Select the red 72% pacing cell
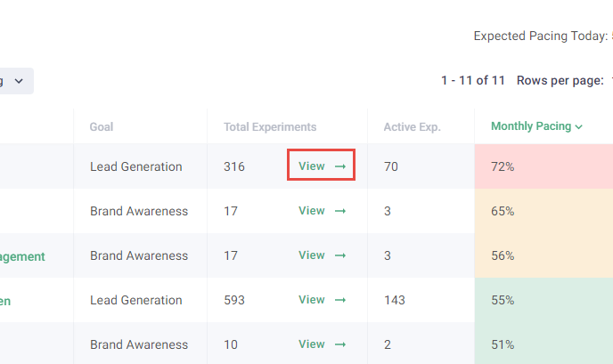Screen dimensions: 613x364 click(x=544, y=166)
